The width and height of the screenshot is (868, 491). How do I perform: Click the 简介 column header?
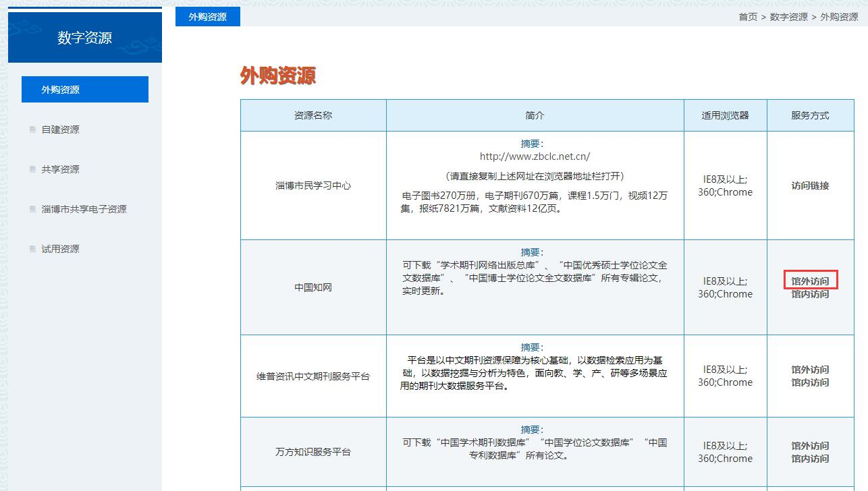[535, 115]
